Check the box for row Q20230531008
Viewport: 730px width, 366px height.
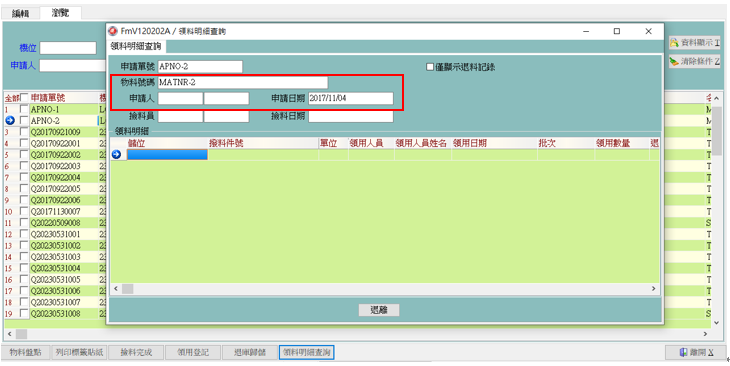24,314
